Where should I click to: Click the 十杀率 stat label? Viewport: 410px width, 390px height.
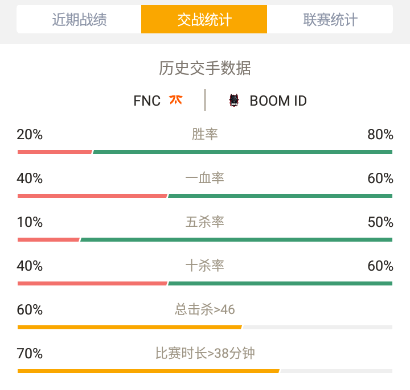[x=205, y=266]
